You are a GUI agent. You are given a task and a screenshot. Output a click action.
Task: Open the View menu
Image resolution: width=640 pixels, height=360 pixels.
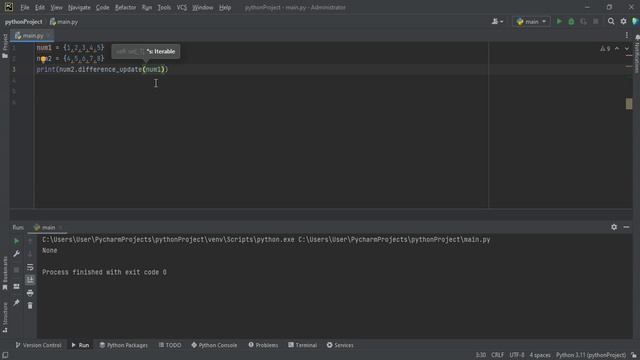click(56, 7)
